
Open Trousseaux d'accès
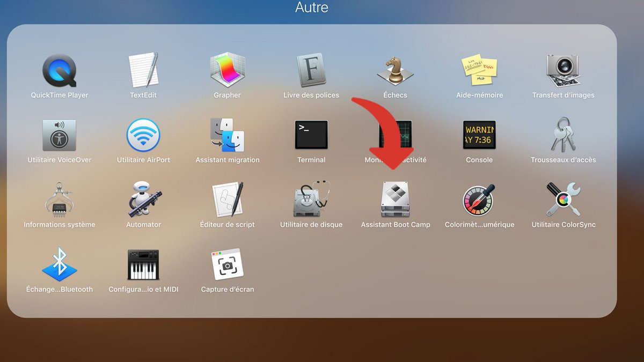[x=563, y=137]
